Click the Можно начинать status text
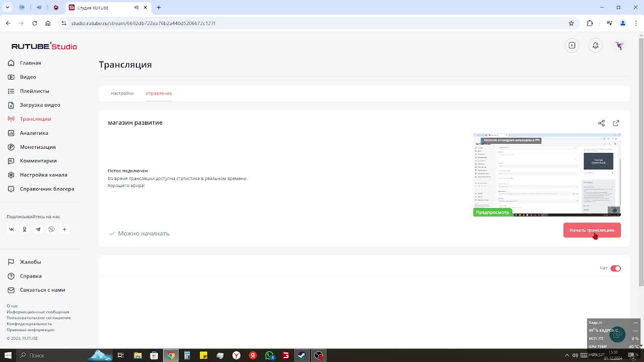Image resolution: width=644 pixels, height=362 pixels. tap(143, 233)
